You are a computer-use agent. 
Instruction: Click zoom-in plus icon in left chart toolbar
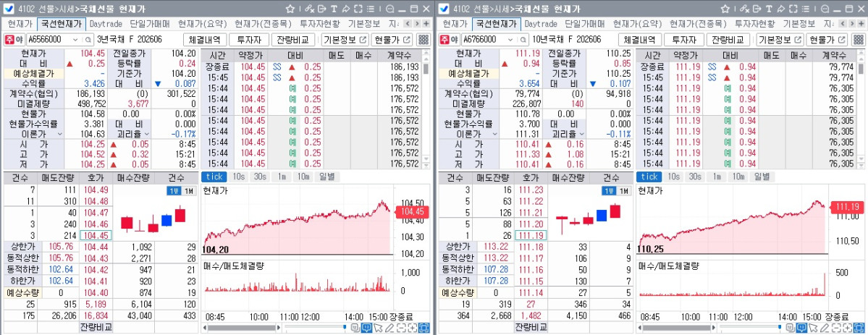pyautogui.click(x=413, y=328)
